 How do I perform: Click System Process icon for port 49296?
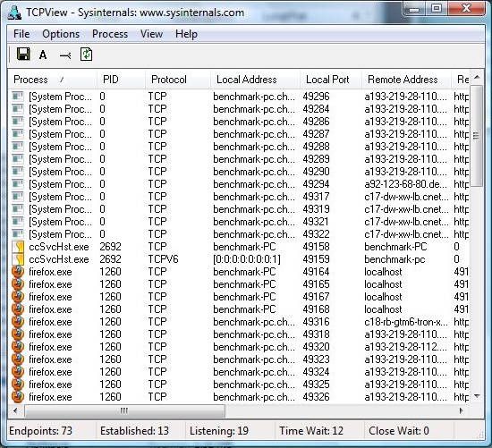click(x=18, y=97)
